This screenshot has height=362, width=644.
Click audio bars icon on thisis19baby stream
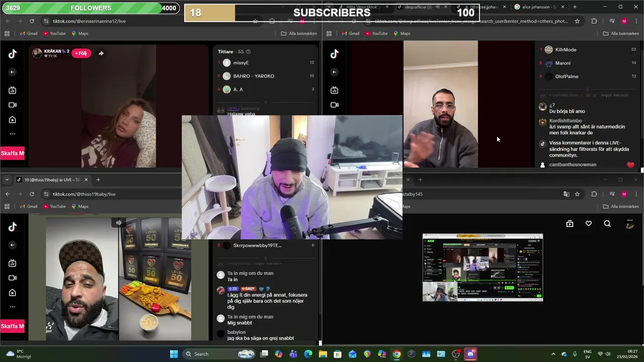pyautogui.click(x=119, y=223)
